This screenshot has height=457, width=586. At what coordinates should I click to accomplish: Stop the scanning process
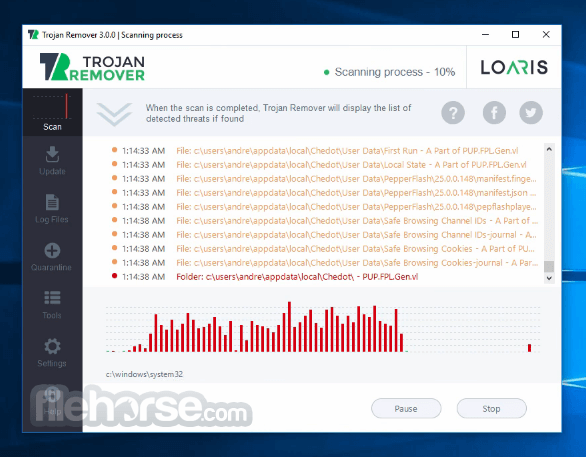coord(491,408)
